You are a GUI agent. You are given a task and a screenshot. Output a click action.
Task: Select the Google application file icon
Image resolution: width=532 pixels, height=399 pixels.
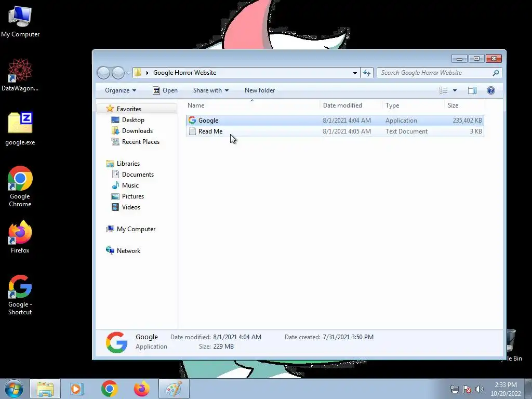[192, 120]
